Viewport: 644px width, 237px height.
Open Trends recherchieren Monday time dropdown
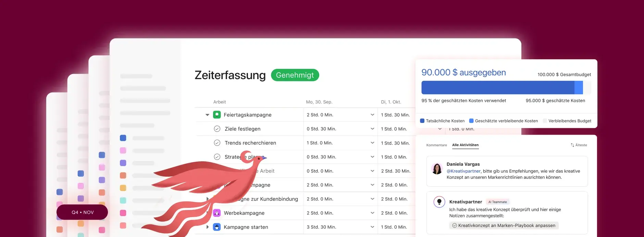[372, 143]
